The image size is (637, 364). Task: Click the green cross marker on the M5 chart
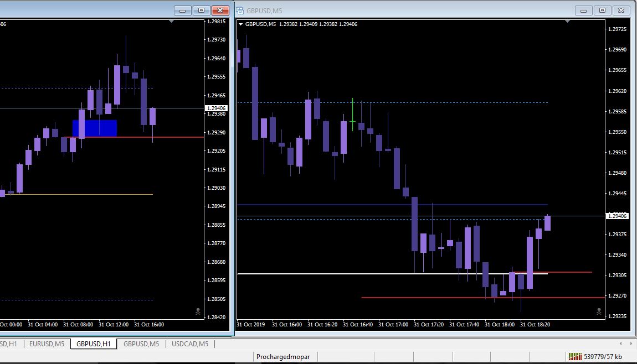point(352,121)
